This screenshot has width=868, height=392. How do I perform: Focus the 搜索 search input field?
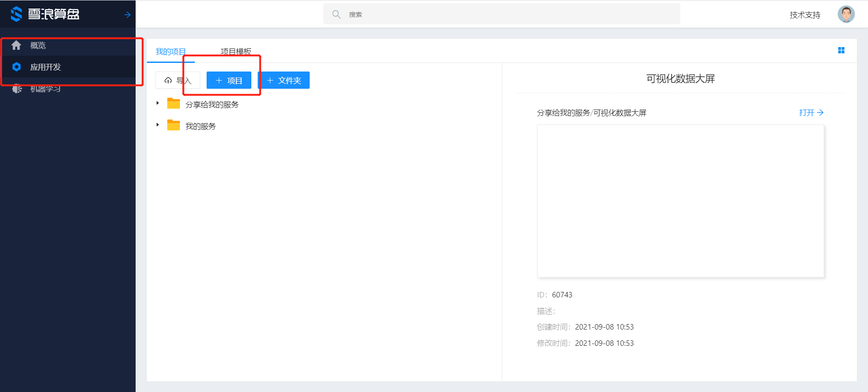coord(506,14)
